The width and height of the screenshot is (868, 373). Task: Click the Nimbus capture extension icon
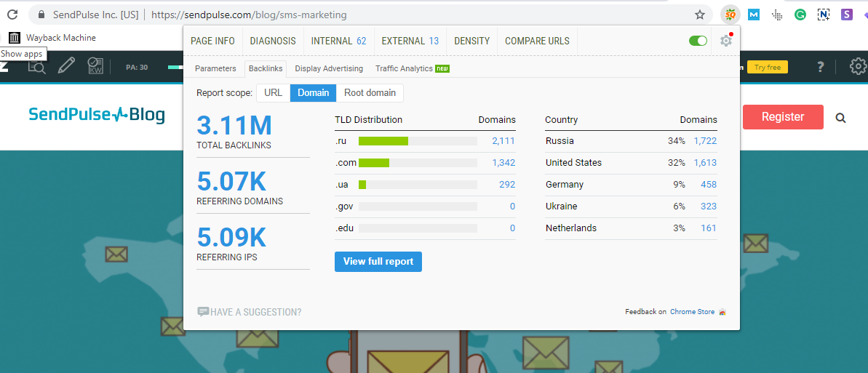coord(823,15)
